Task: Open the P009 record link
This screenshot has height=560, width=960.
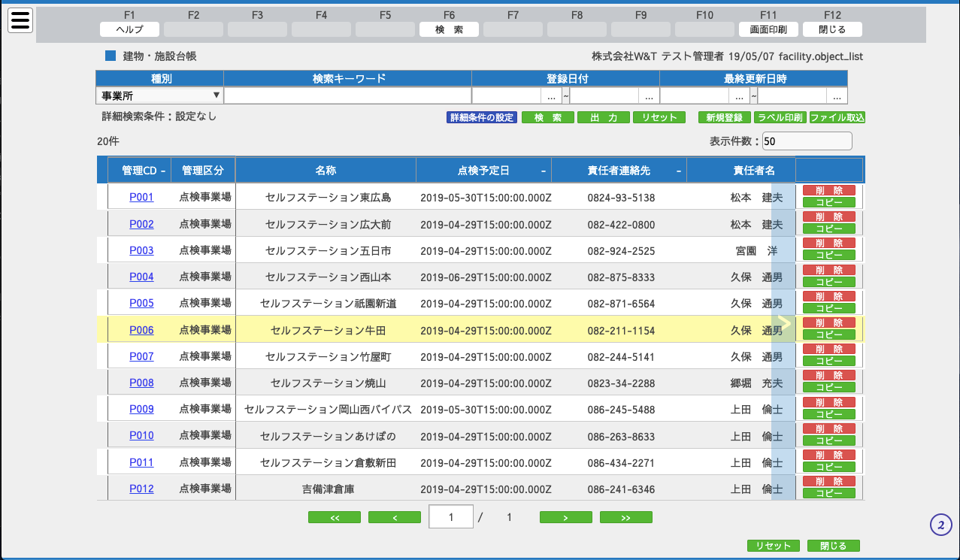Action: point(141,409)
